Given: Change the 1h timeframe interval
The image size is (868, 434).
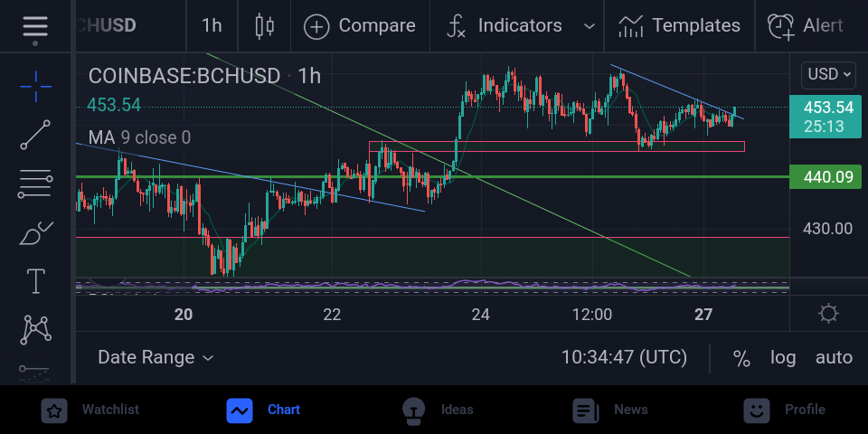Looking at the screenshot, I should coord(212,26).
